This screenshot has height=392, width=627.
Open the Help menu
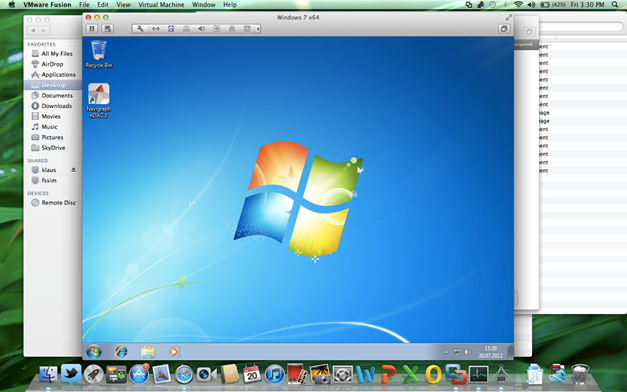click(x=230, y=5)
